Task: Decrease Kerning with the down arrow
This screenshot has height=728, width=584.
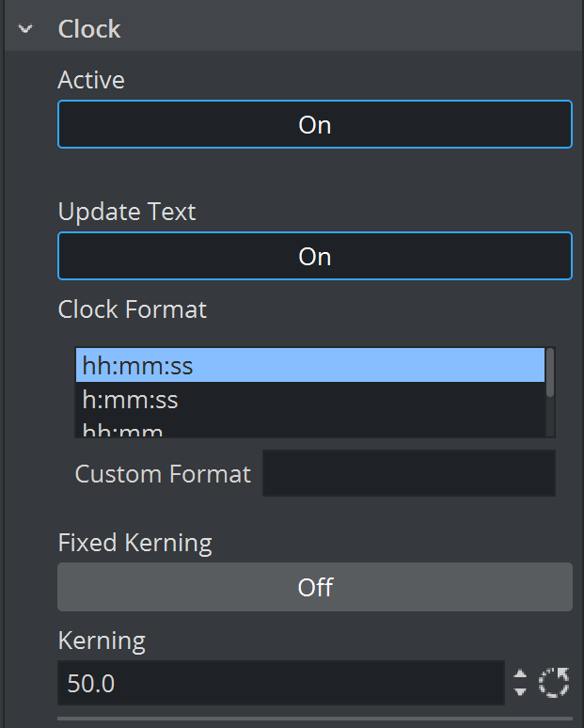Action: (x=521, y=691)
